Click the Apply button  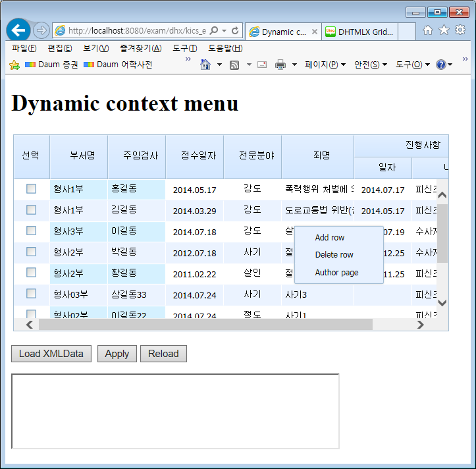point(117,354)
